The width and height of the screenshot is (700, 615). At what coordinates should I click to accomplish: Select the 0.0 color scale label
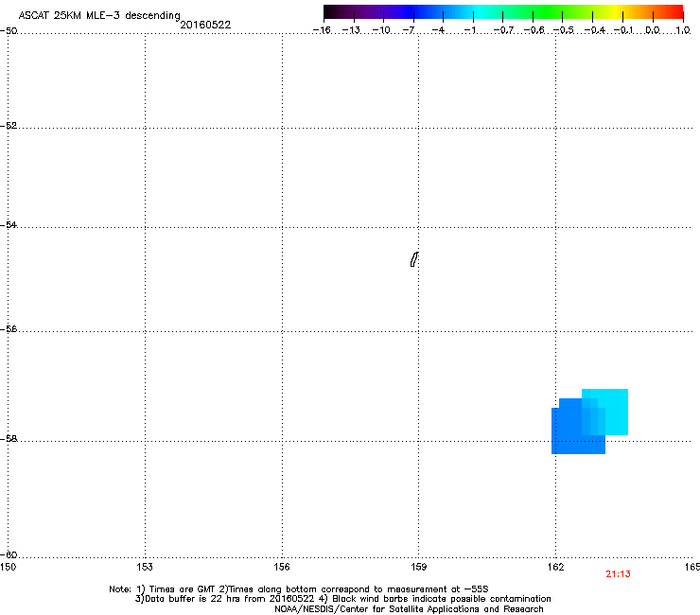click(x=653, y=30)
